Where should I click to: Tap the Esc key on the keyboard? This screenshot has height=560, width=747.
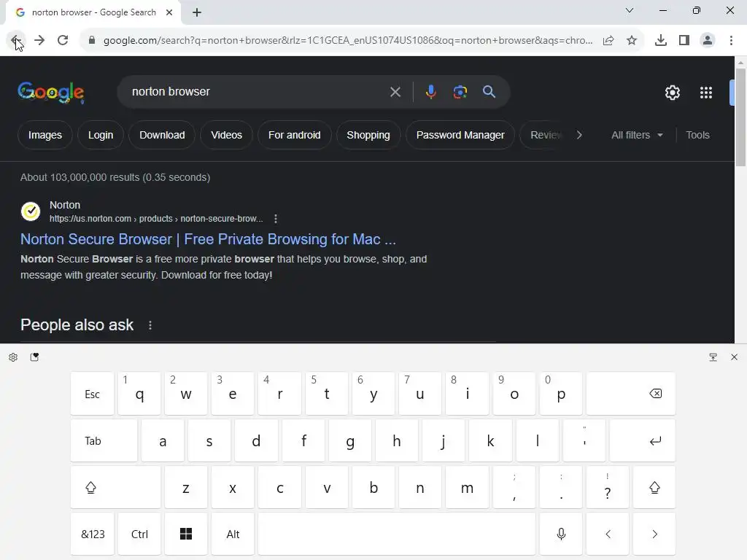(92, 394)
